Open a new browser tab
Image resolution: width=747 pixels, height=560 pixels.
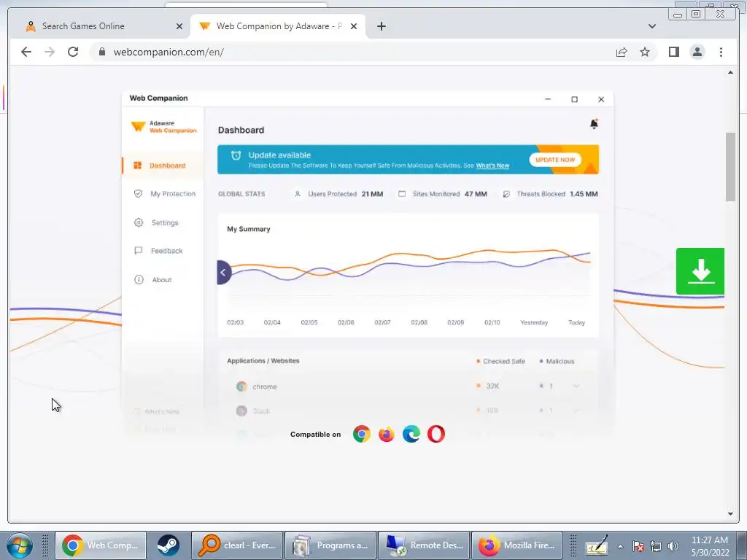381,26
